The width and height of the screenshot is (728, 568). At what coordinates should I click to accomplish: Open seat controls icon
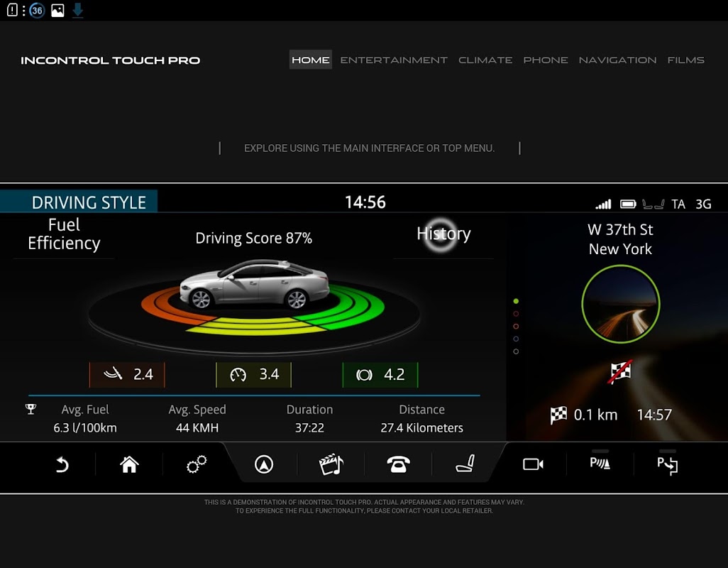click(x=465, y=464)
